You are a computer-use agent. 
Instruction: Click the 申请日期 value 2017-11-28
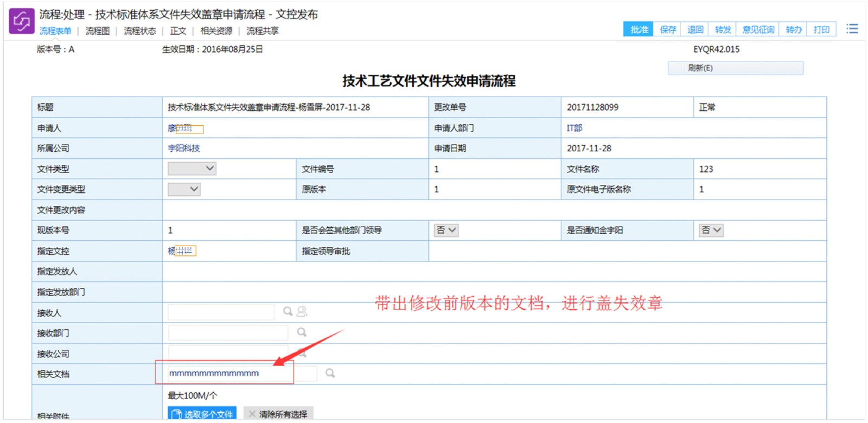[x=589, y=148]
